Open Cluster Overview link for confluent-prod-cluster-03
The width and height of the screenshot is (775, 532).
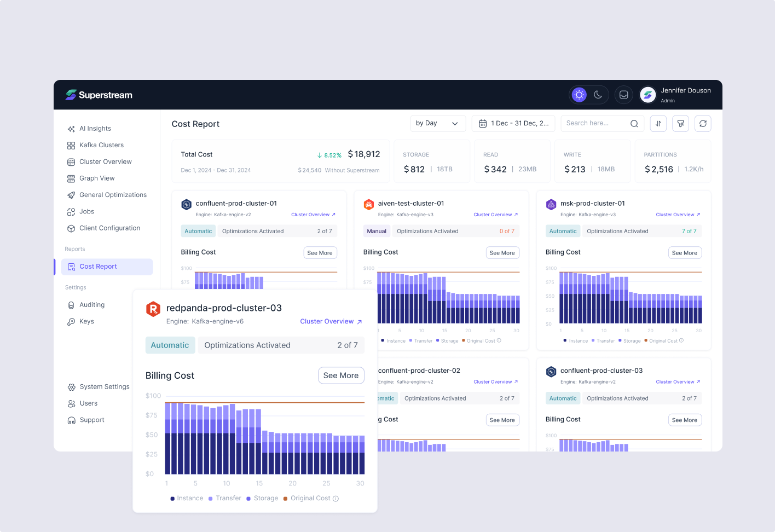tap(678, 382)
